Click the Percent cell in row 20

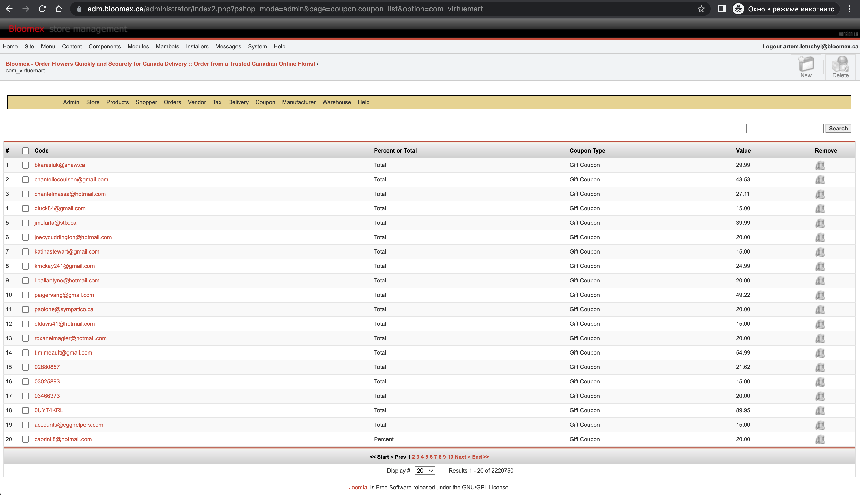coord(384,440)
